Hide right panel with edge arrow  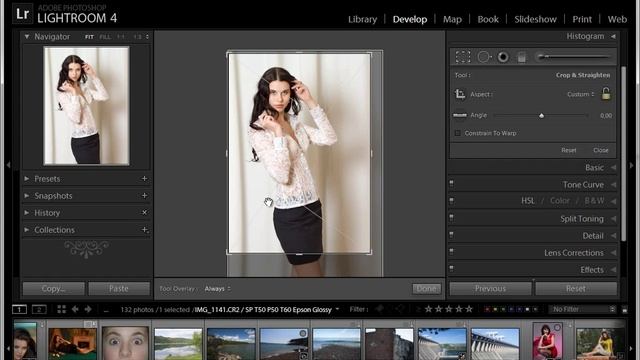(x=632, y=165)
